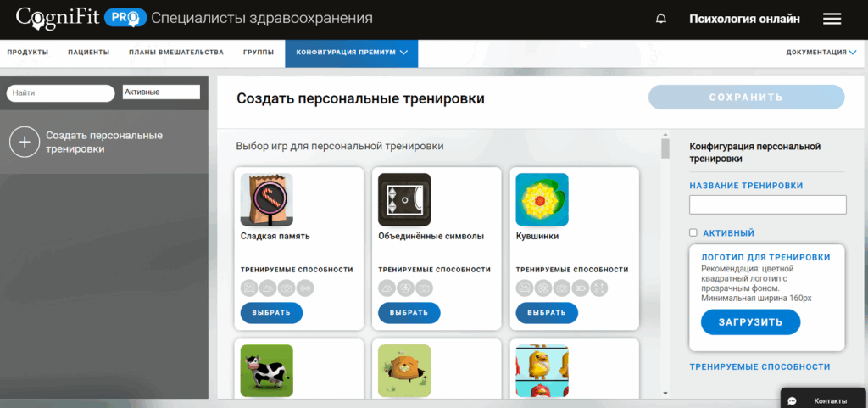
Task: Click the Кувшинки flower game icon
Action: coord(542,199)
